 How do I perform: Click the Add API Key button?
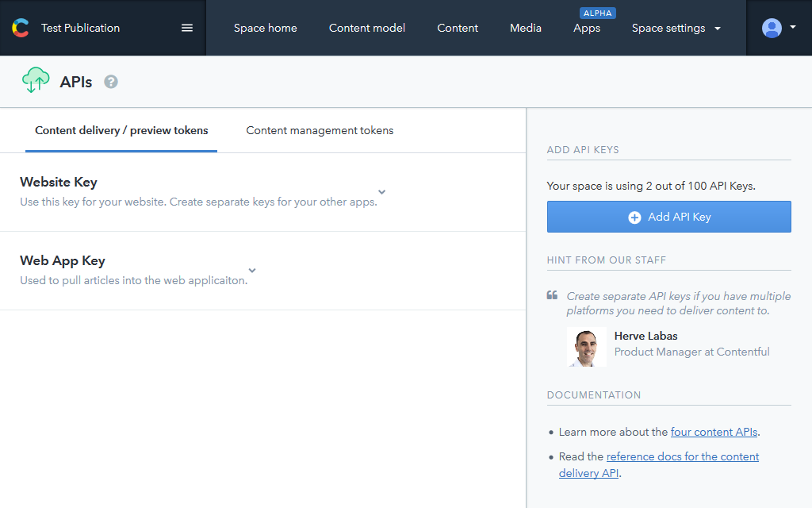click(668, 217)
